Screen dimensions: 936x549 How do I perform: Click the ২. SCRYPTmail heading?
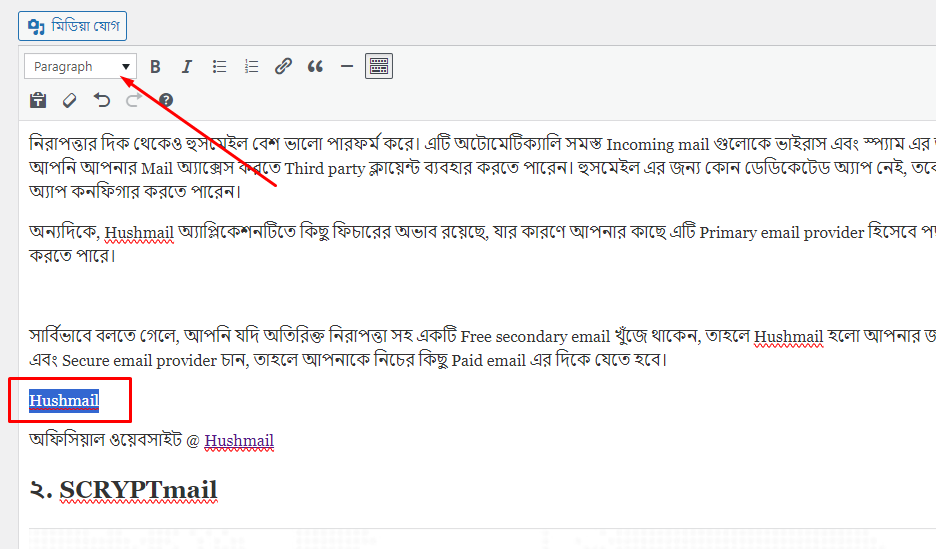124,490
